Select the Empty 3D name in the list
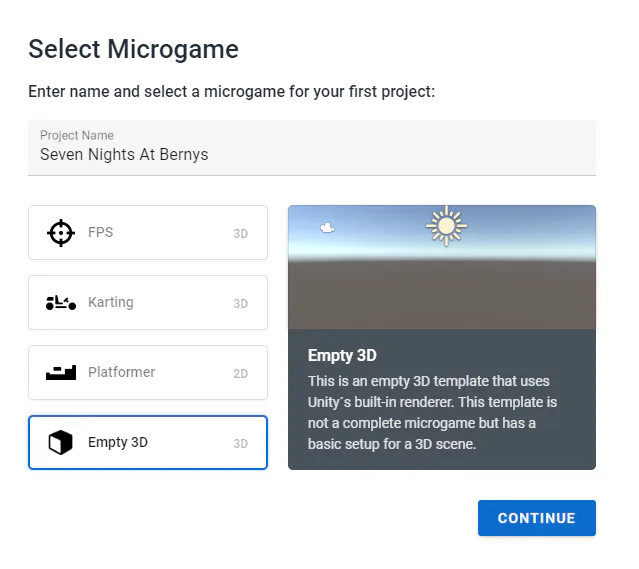 [x=118, y=443]
